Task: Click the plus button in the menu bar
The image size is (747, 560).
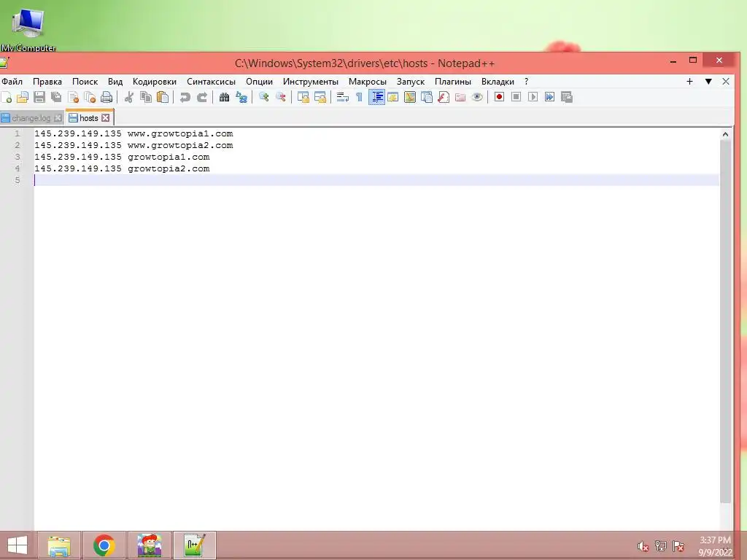Action: [689, 82]
